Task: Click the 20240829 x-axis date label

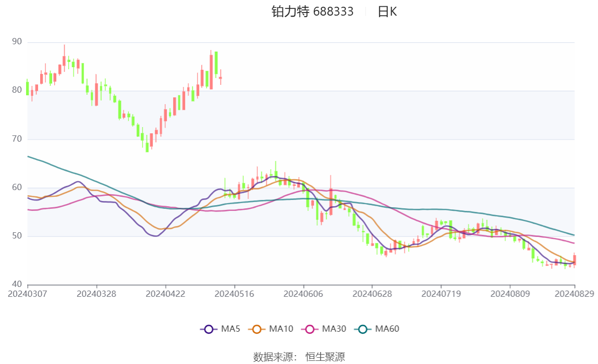Action: click(x=575, y=294)
